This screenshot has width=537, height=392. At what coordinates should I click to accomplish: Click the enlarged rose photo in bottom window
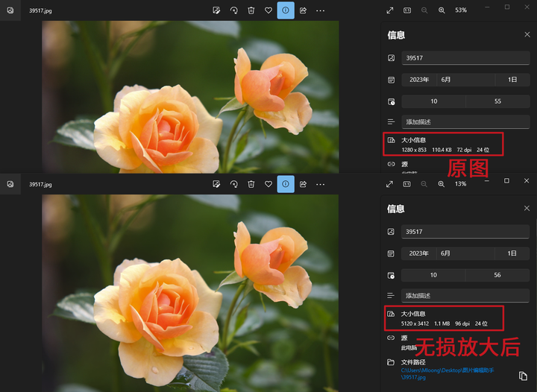(x=190, y=293)
